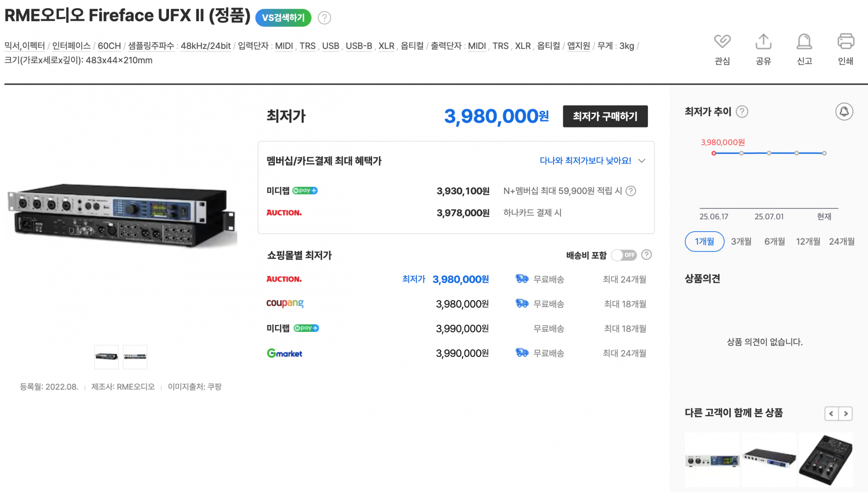Show next related products arrow
Screen dimensions: 868x492
point(845,413)
